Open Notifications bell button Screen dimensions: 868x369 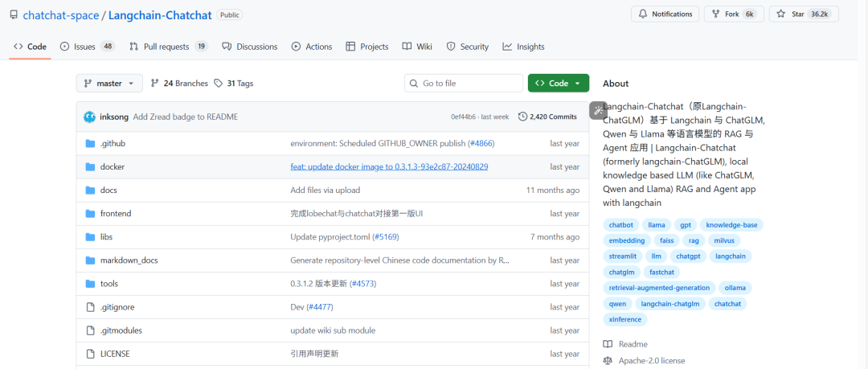[665, 14]
